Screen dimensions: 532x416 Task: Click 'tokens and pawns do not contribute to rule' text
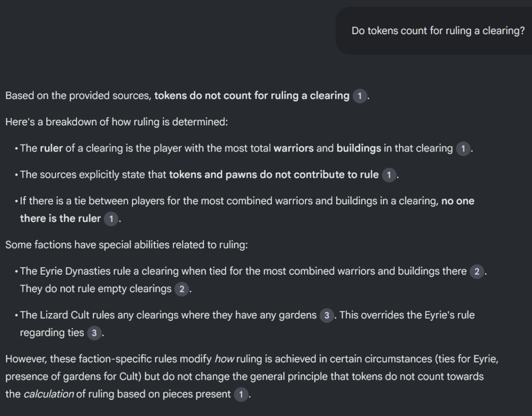(x=274, y=175)
